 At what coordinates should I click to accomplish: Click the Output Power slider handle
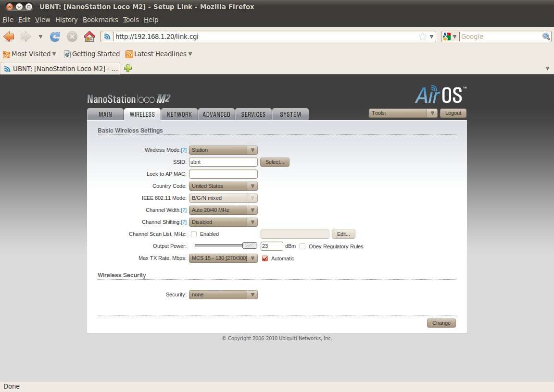250,245
